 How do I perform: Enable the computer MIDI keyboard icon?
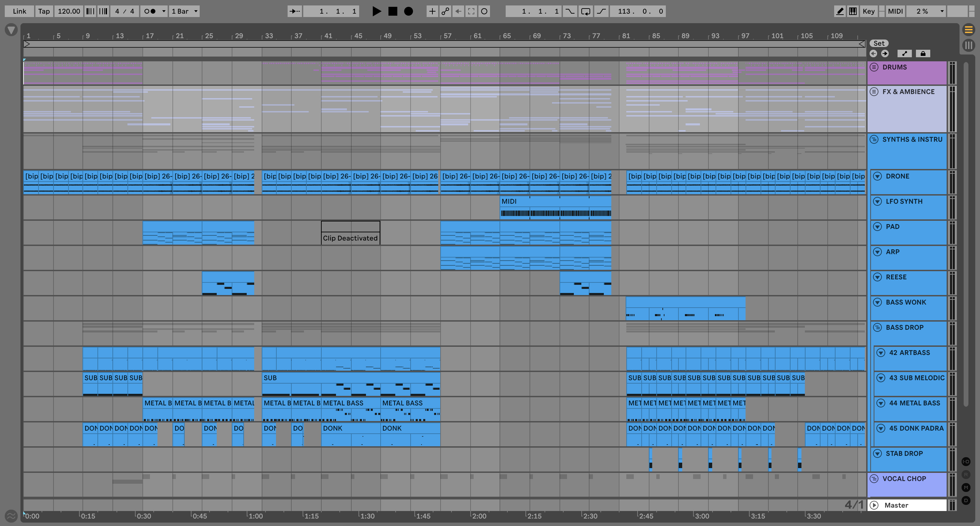tap(853, 11)
